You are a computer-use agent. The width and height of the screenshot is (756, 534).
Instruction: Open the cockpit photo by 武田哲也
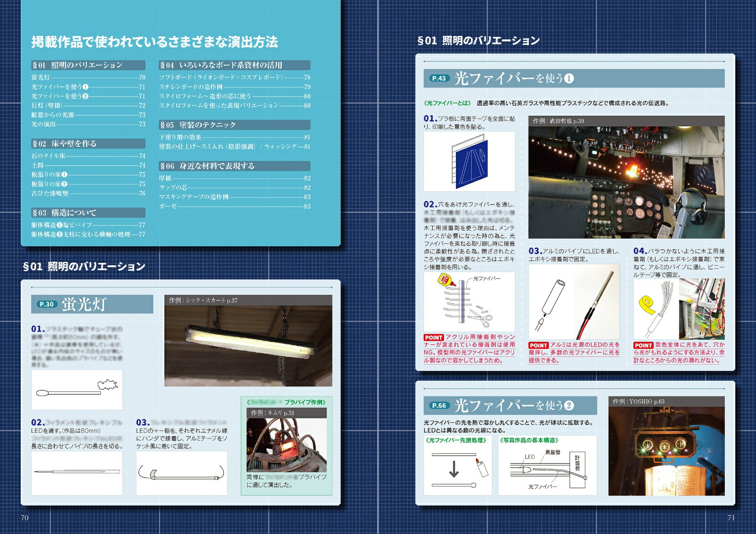[626, 182]
